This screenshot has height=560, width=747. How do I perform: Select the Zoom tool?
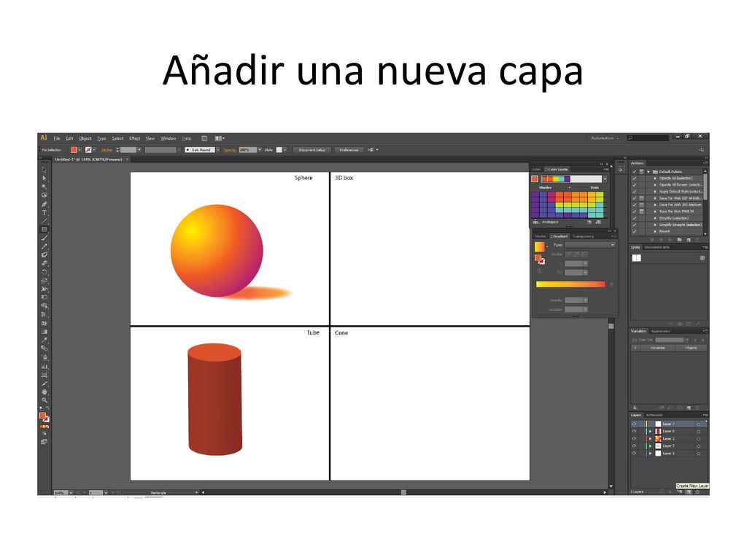point(44,400)
